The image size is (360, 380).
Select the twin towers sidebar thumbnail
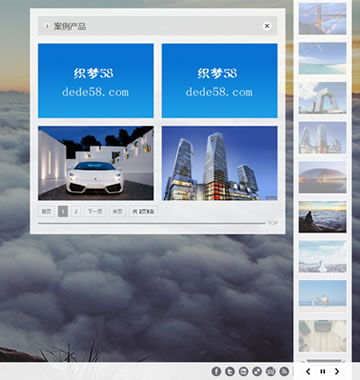point(322,138)
